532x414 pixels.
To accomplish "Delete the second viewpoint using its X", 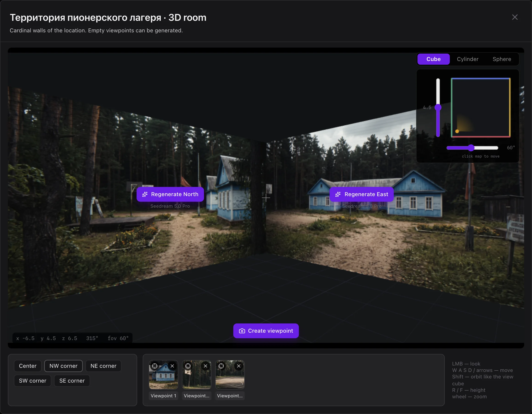I will (205, 366).
